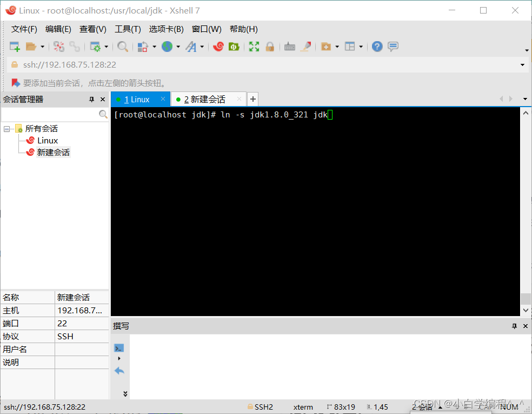Click the keyboard key mapping icon
This screenshot has width=532, height=414.
289,47
